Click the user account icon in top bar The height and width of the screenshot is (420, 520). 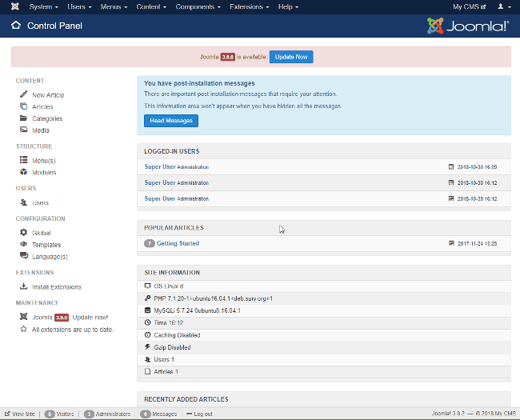coord(501,6)
